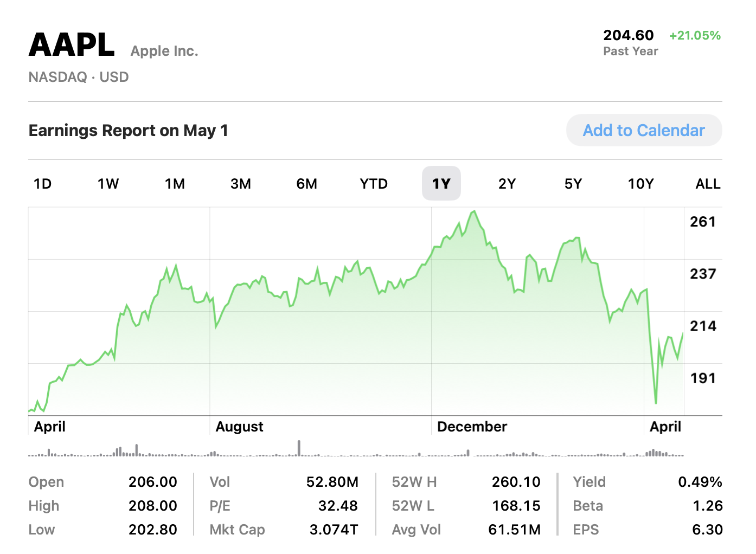Click the AAPL ticker symbol heading

point(72,45)
